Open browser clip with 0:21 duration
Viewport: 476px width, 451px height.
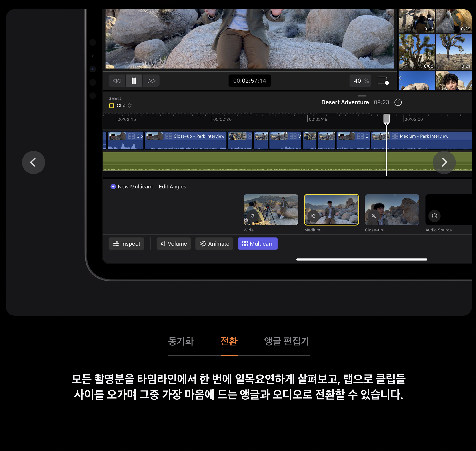(x=454, y=52)
